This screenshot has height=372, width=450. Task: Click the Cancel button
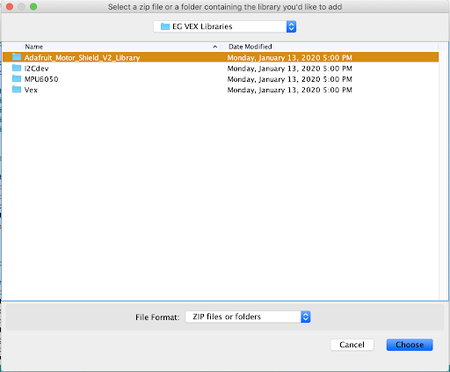click(x=352, y=345)
